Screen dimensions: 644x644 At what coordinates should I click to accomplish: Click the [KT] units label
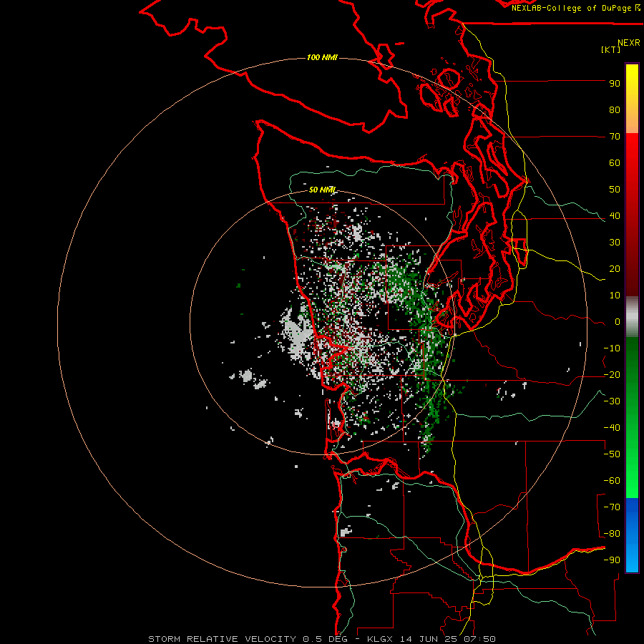(610, 49)
